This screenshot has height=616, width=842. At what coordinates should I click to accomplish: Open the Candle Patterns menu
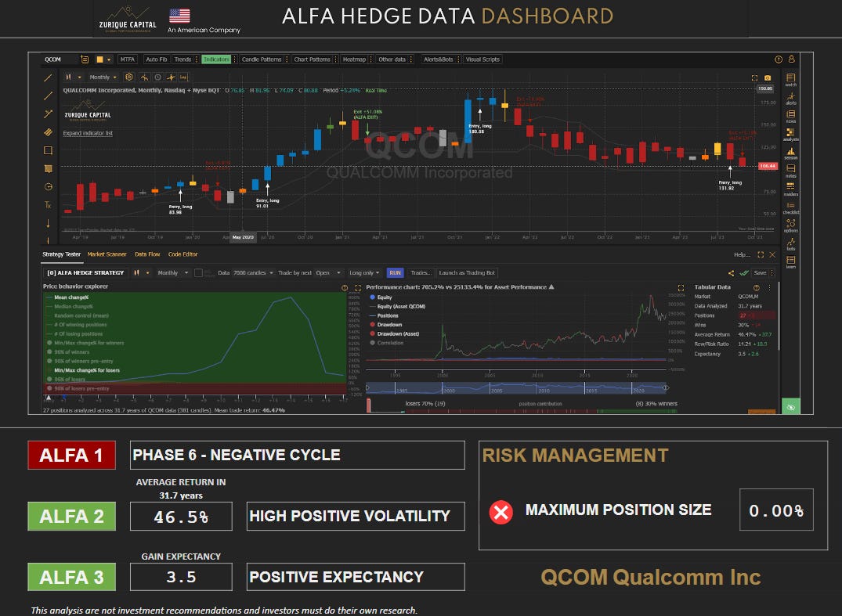(262, 59)
